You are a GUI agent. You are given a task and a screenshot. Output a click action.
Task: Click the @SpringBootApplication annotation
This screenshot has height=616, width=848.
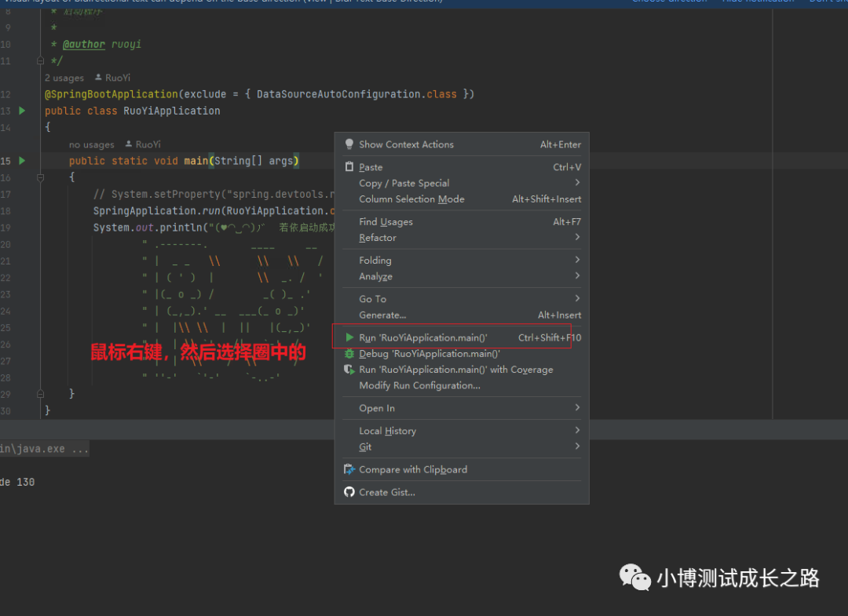point(111,94)
